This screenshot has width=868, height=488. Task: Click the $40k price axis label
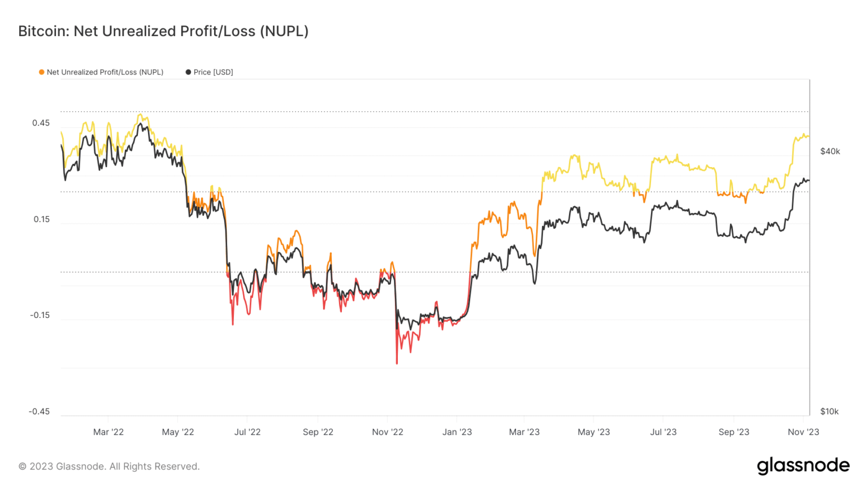(830, 151)
